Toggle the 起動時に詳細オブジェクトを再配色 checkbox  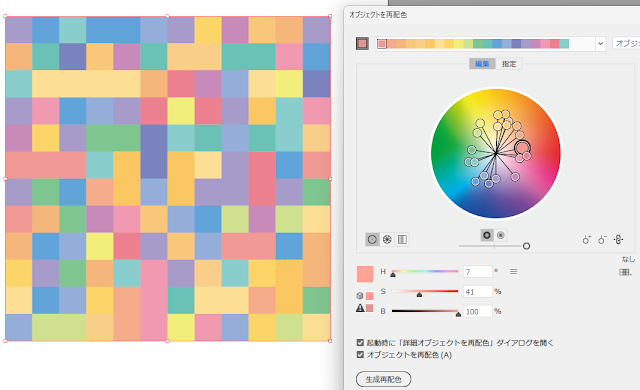pyautogui.click(x=360, y=343)
